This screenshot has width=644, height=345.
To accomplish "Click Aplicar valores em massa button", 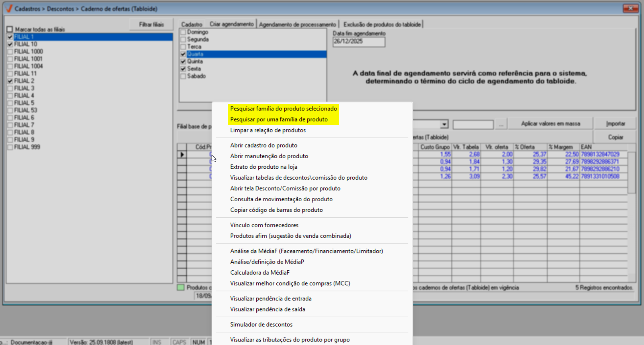I will 550,123.
